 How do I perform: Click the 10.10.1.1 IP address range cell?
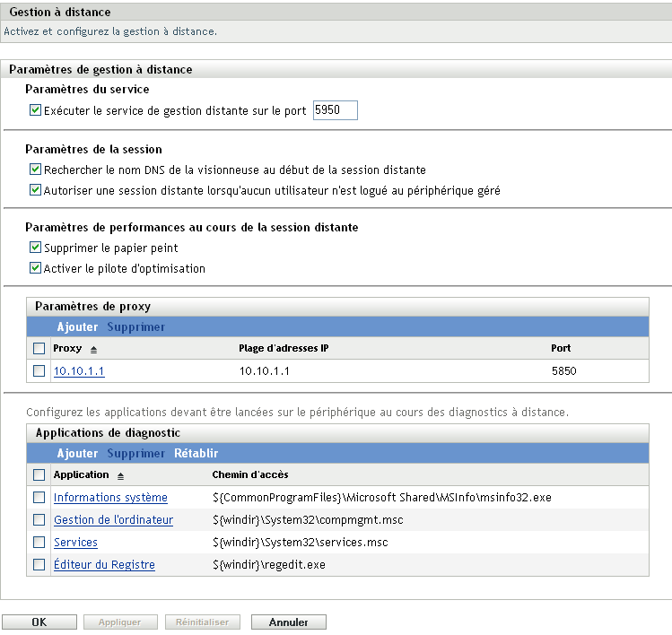click(264, 371)
